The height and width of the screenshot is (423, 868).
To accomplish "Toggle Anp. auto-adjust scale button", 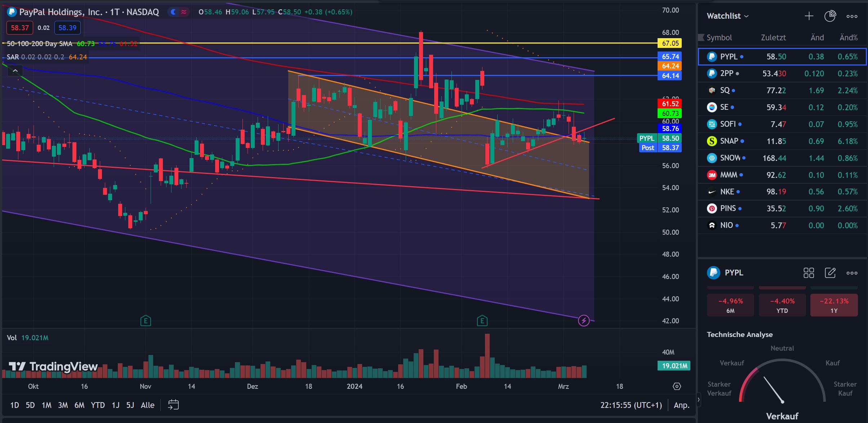I will 681,405.
